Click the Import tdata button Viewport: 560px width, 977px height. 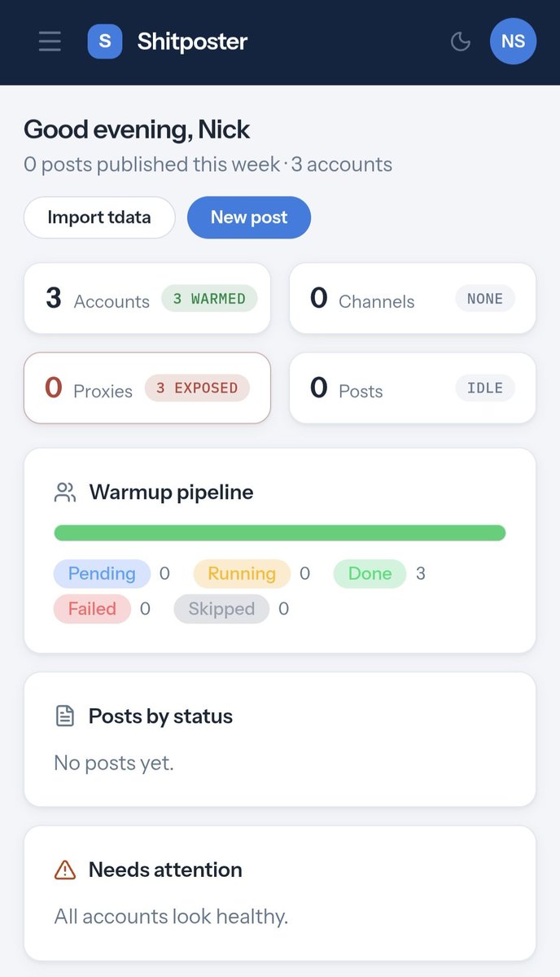point(99,217)
